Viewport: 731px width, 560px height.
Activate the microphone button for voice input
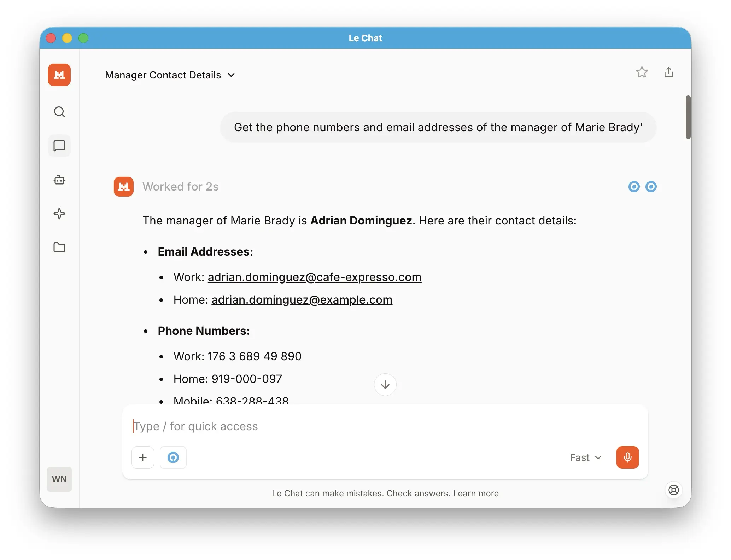[627, 457]
